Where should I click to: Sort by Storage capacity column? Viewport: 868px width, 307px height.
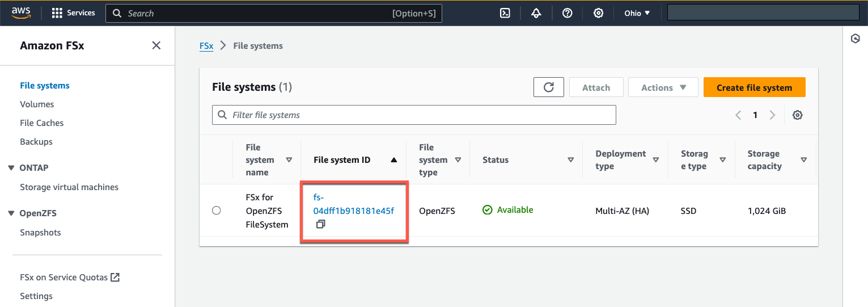[x=804, y=160]
